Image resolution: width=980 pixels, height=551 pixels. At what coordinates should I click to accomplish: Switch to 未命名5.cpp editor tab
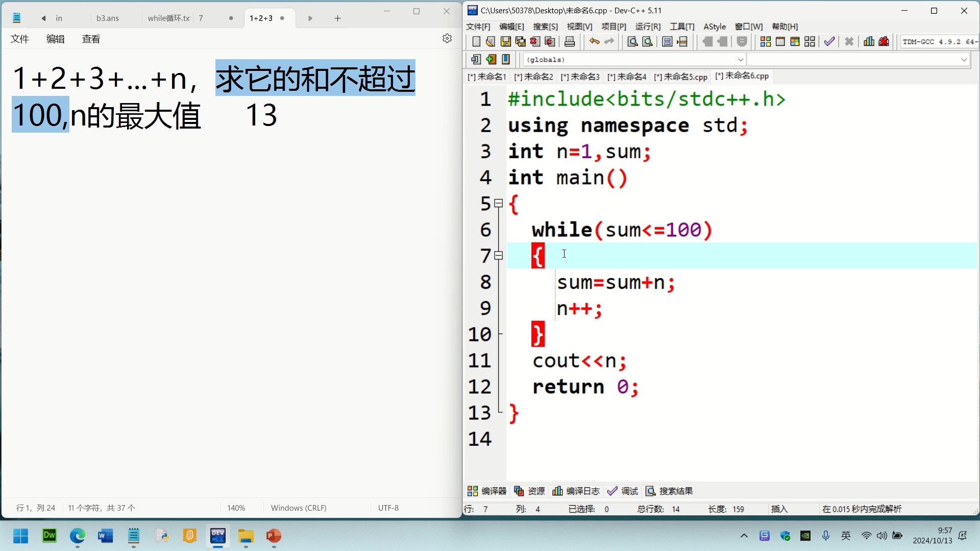pos(680,77)
